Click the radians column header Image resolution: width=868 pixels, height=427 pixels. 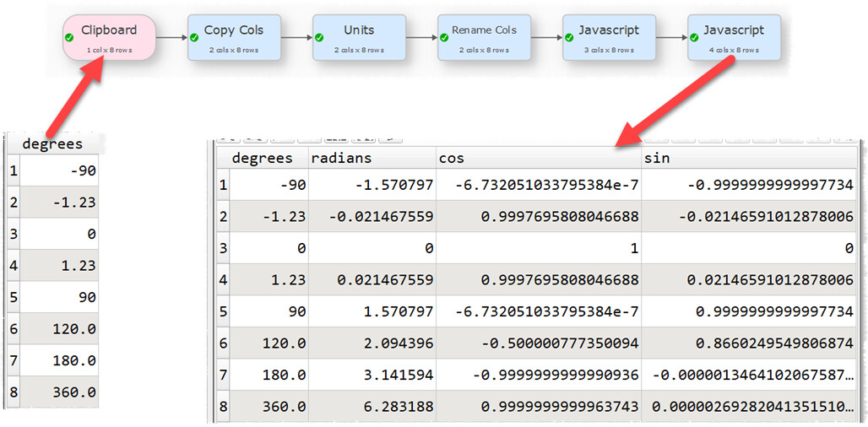click(x=372, y=158)
